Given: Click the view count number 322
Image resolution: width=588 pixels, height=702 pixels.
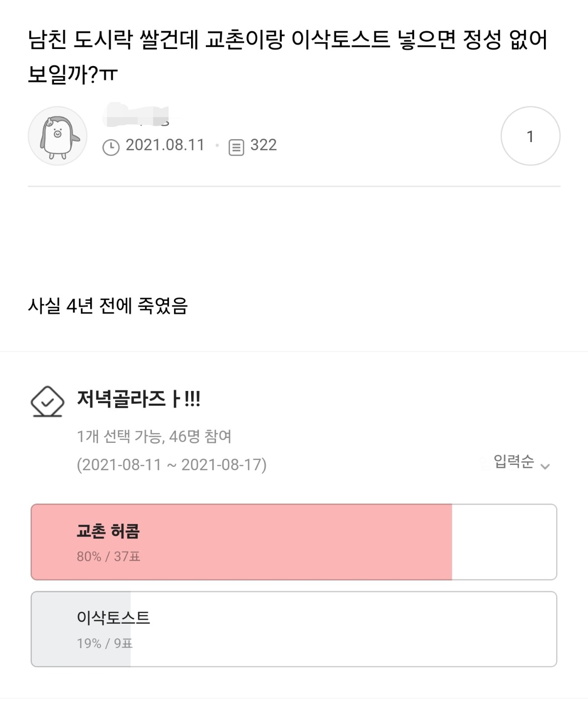Looking at the screenshot, I should coord(264,145).
